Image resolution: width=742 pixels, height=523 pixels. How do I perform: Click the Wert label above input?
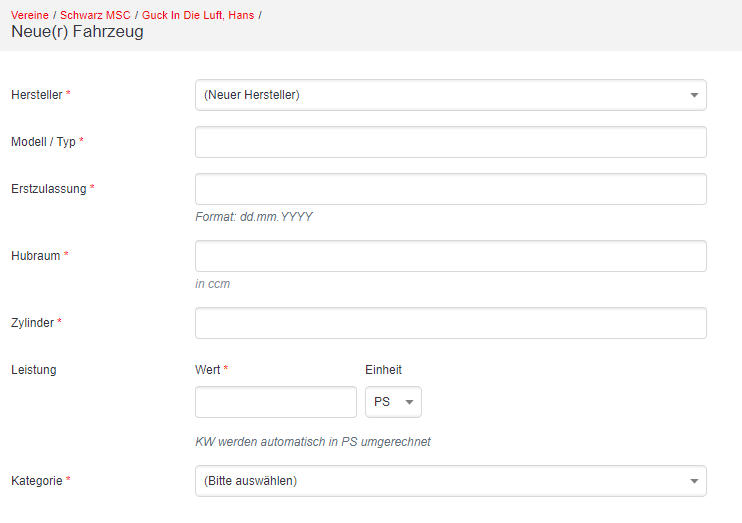[208, 370]
